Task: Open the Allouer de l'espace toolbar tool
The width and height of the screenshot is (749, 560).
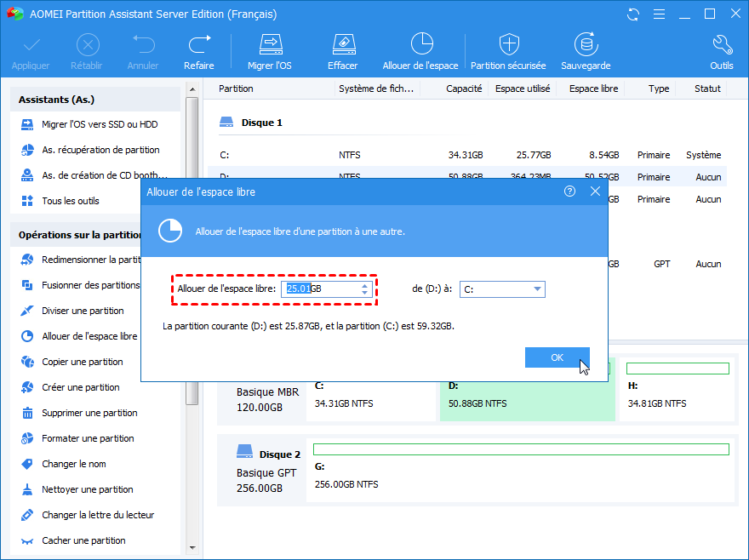Action: point(420,52)
